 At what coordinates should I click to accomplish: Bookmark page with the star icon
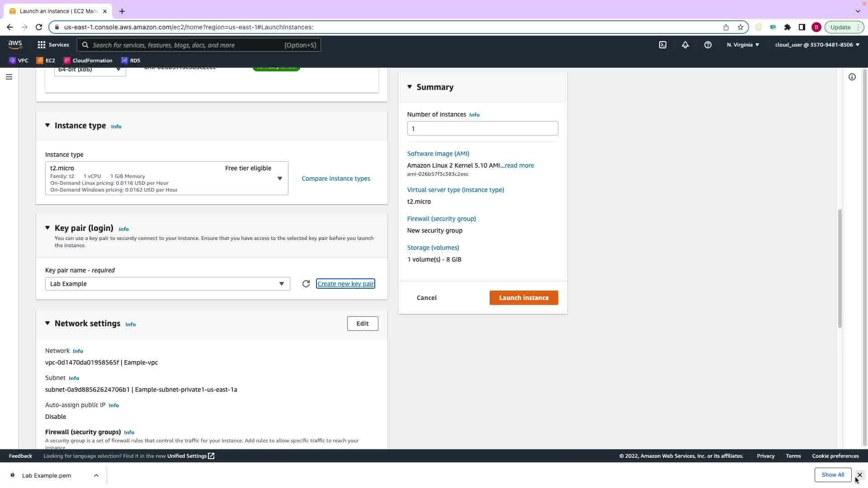741,27
